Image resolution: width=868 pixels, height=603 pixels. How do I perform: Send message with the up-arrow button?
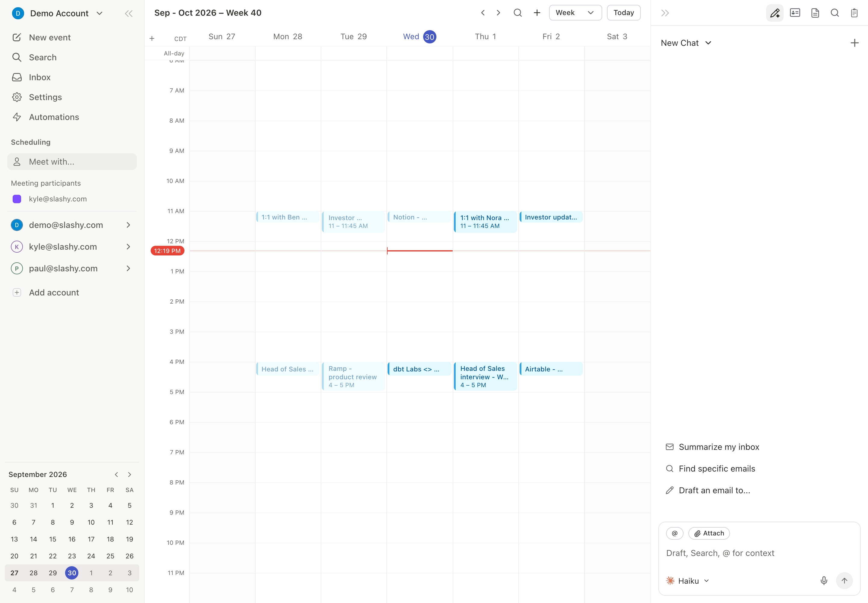click(844, 581)
